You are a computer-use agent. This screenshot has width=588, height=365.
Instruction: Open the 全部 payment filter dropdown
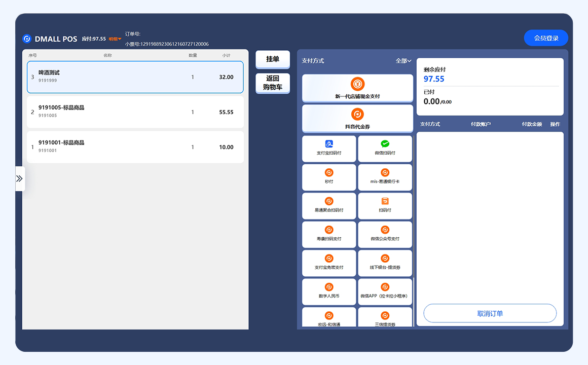[x=403, y=61]
